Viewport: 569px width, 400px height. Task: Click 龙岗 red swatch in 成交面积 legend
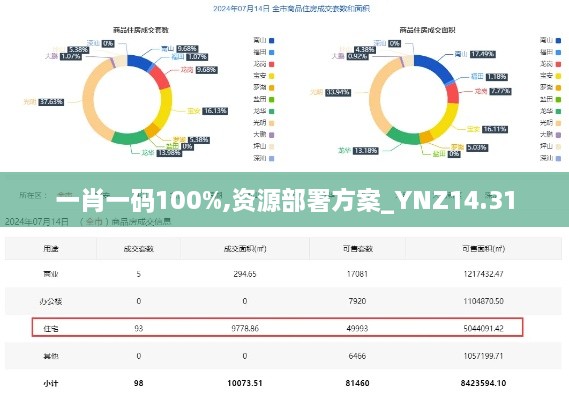pyautogui.click(x=558, y=64)
